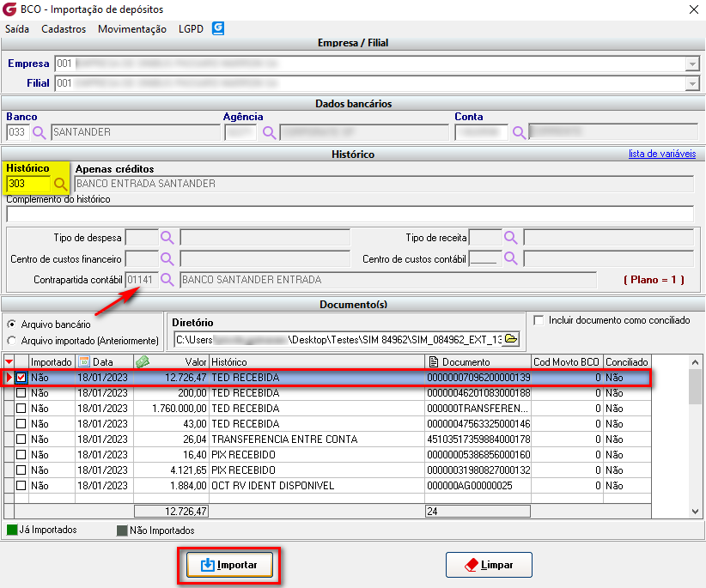
Task: Open the Saída menu
Action: click(17, 29)
